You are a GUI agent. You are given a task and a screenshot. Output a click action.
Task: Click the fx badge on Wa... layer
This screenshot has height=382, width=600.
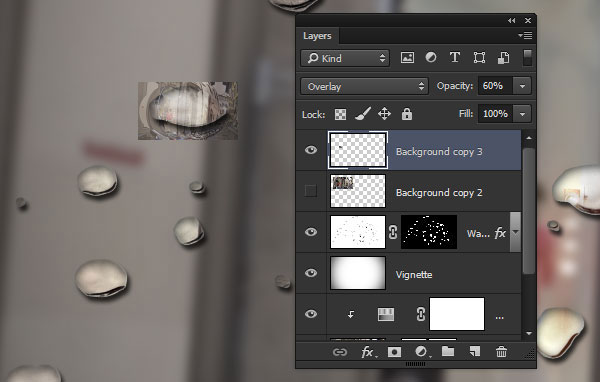tap(500, 233)
